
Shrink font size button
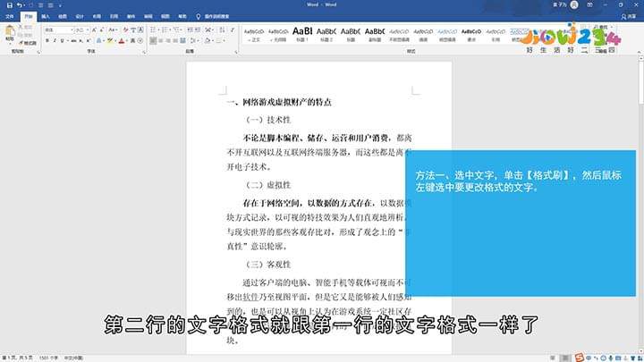tap(101, 30)
